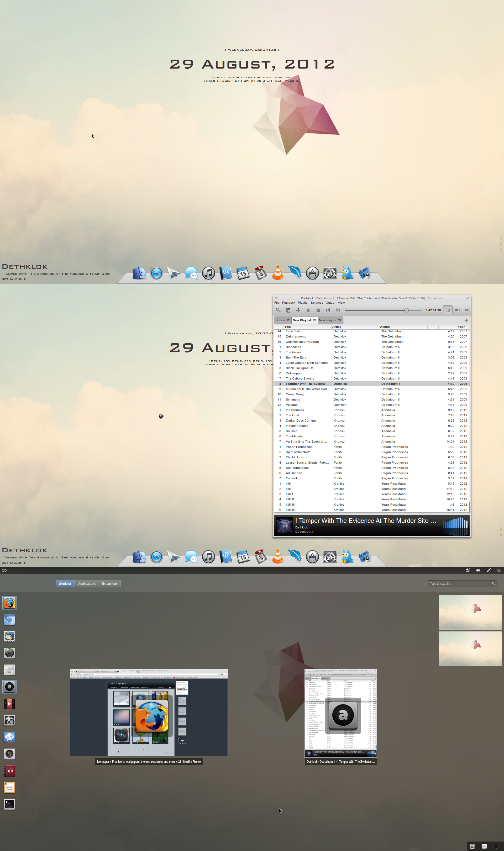Switch to the Queen playlist tab
Image resolution: width=504 pixels, height=851 pixels.
(280, 320)
